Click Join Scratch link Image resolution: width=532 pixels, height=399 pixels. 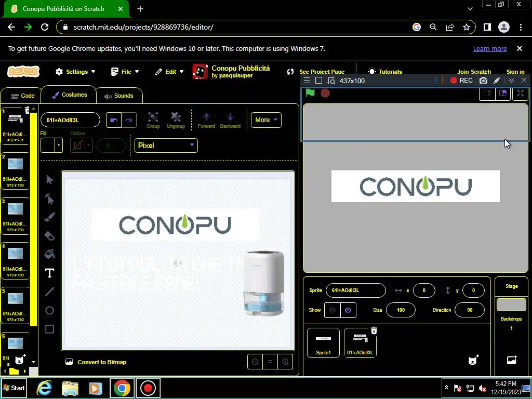474,72
